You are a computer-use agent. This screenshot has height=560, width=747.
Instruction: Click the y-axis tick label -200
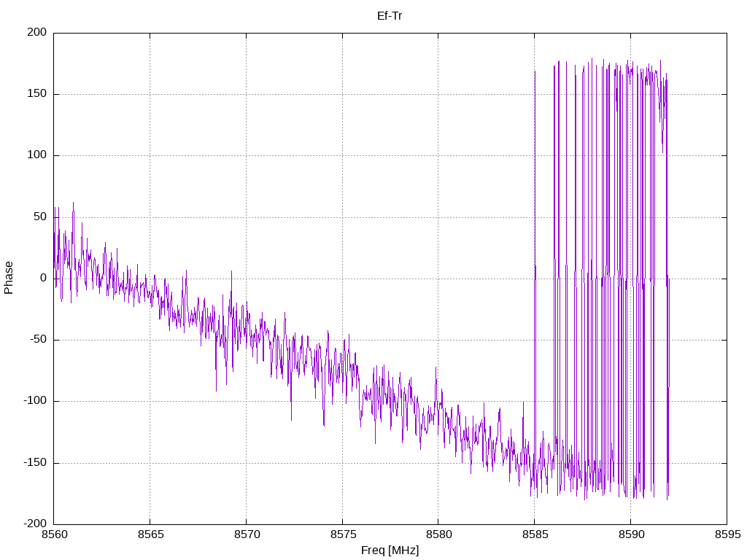pos(35,524)
